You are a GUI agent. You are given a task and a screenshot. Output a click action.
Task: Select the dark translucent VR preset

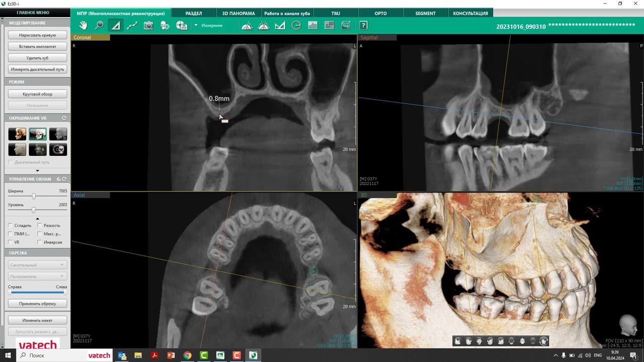tap(38, 149)
